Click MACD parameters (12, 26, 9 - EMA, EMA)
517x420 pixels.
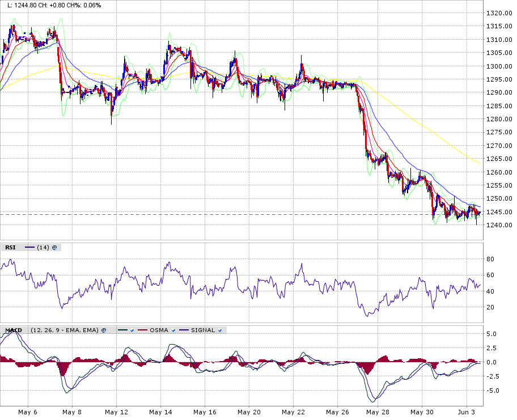tap(65, 330)
